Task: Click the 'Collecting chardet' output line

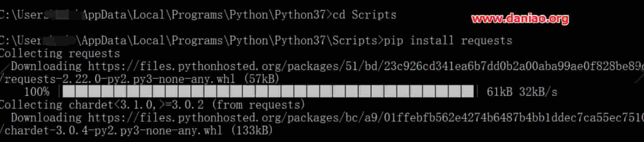Action: point(152,105)
